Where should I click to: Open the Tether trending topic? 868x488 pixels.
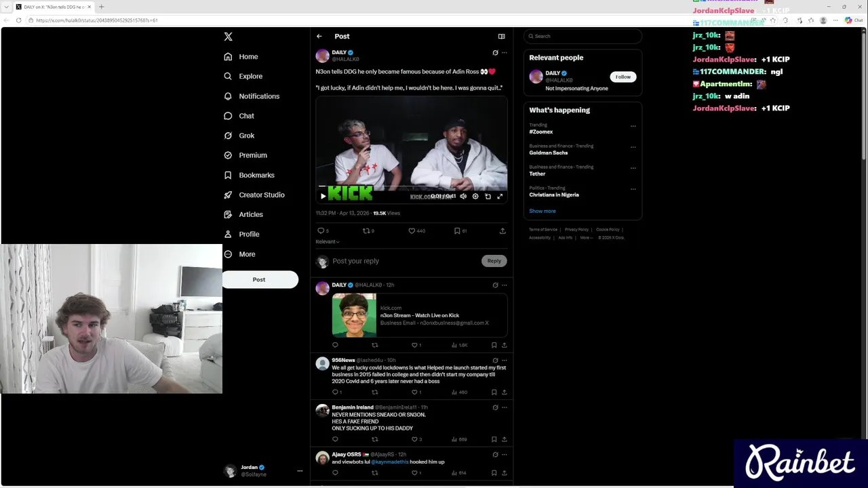(x=537, y=174)
